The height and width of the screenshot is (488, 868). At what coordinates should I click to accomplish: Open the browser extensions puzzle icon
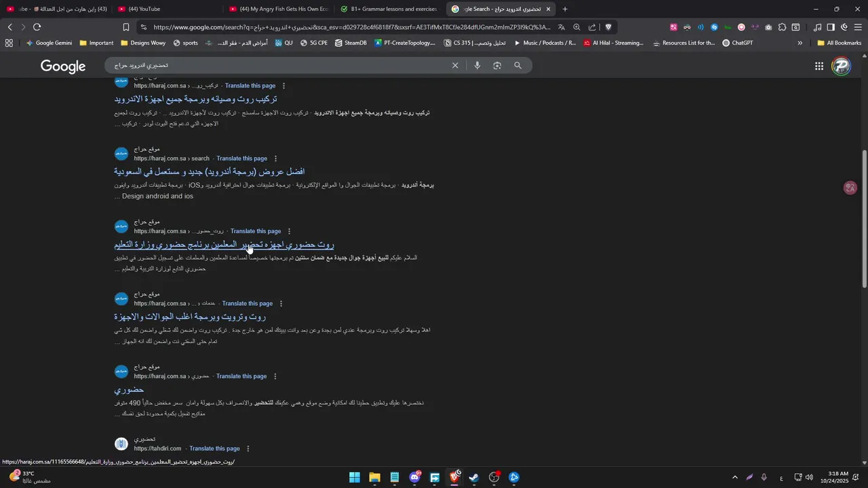click(x=782, y=27)
